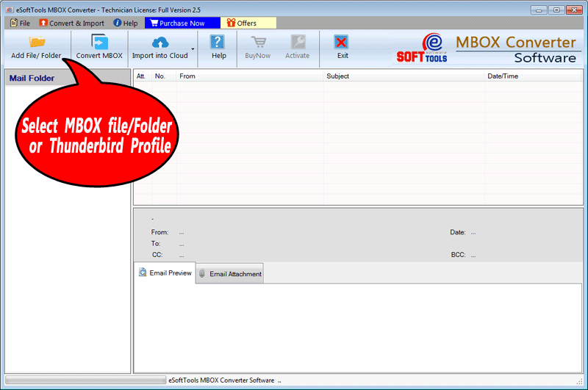The image size is (588, 390).
Task: Maximize the MBOX Converter window
Action: 556,10
